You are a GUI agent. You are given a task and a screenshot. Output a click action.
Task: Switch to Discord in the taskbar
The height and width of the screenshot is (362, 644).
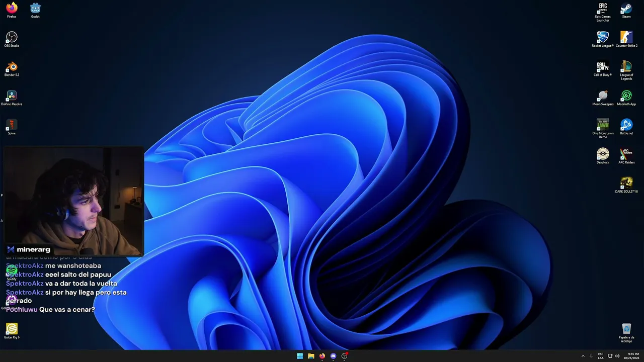click(x=333, y=356)
